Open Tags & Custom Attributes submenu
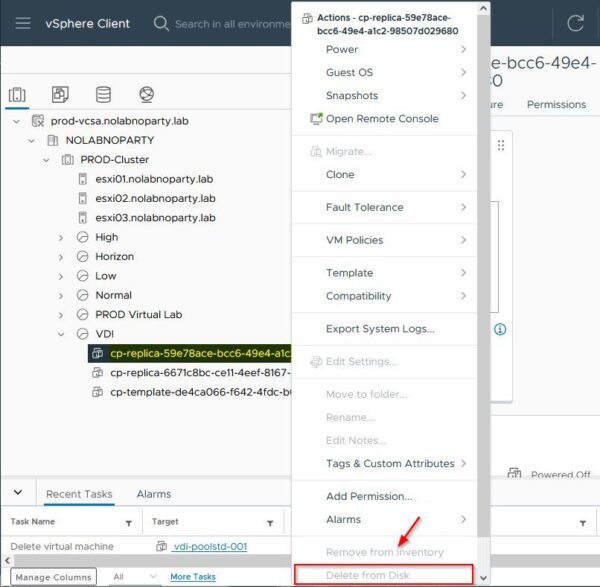Viewport: 600px width, 587px height. coord(385,463)
